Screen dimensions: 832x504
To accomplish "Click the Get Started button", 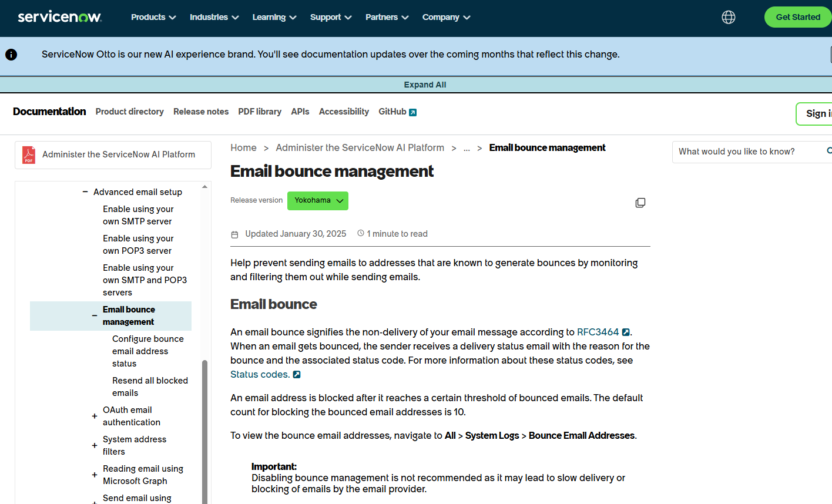I will [798, 17].
